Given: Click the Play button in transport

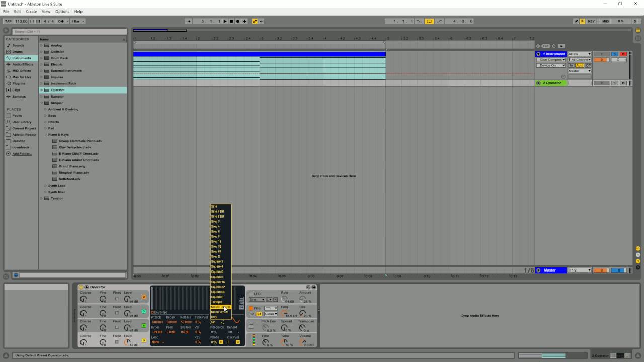Looking at the screenshot, I should coord(225,21).
